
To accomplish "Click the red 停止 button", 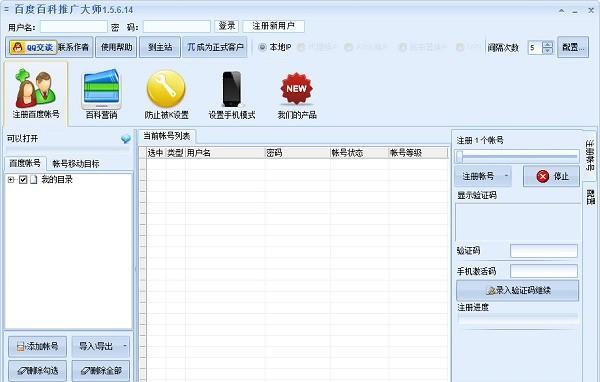I will pyautogui.click(x=551, y=176).
